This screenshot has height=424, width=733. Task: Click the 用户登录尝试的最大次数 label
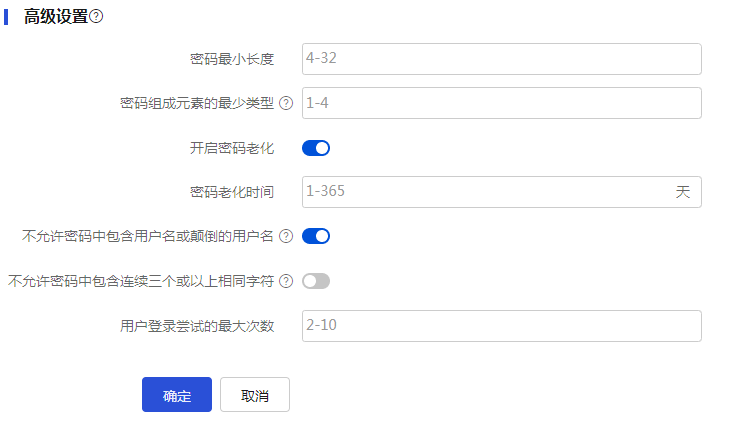196,326
